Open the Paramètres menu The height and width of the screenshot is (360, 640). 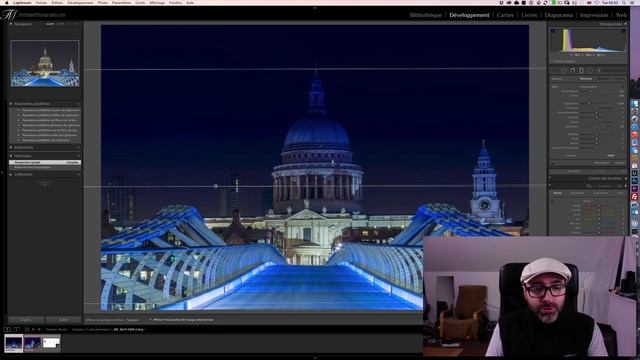[122, 2]
